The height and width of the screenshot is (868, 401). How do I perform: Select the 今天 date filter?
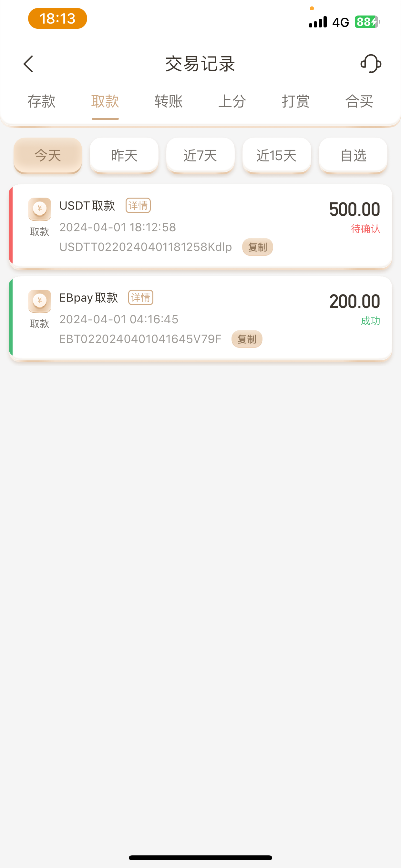tap(48, 155)
